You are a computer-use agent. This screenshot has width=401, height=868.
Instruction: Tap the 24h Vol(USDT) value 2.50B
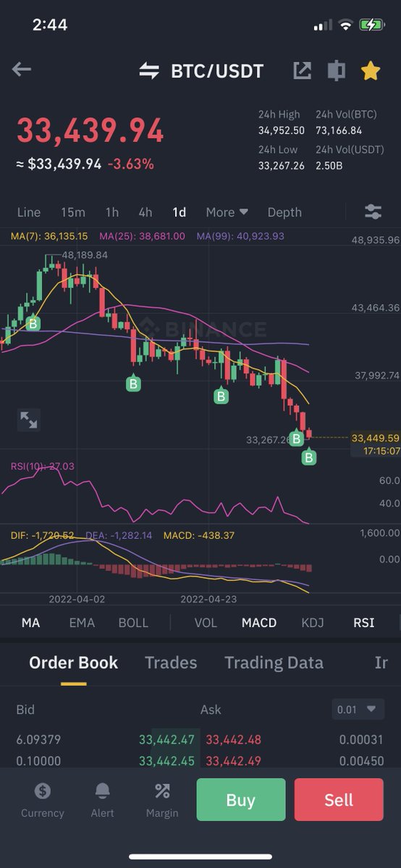(x=329, y=166)
